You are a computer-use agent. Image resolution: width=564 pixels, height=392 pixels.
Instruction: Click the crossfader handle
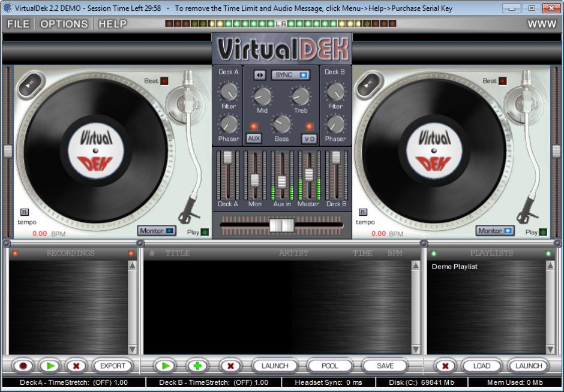click(x=282, y=225)
